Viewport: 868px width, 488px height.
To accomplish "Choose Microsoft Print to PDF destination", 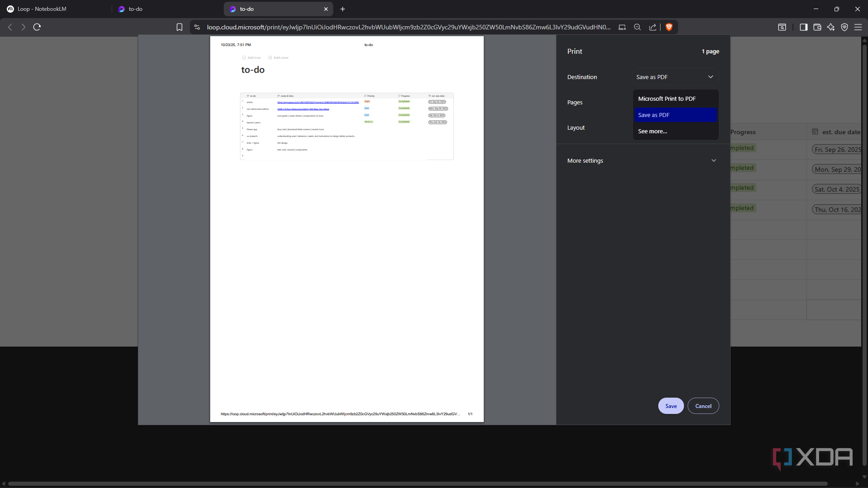I will tap(675, 99).
